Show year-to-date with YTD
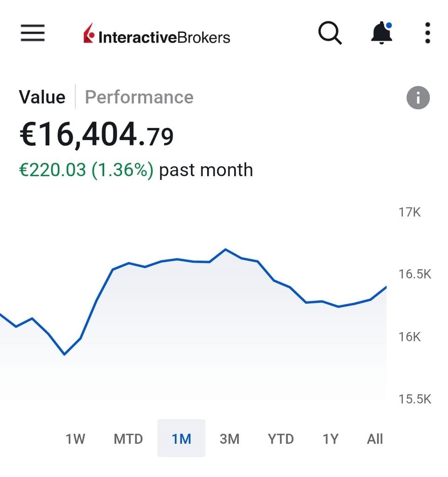Screen dimensions: 448x477 (x=280, y=439)
